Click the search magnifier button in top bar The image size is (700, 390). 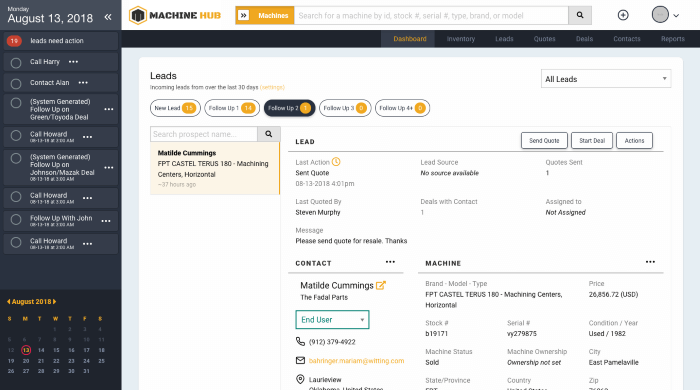tap(580, 16)
